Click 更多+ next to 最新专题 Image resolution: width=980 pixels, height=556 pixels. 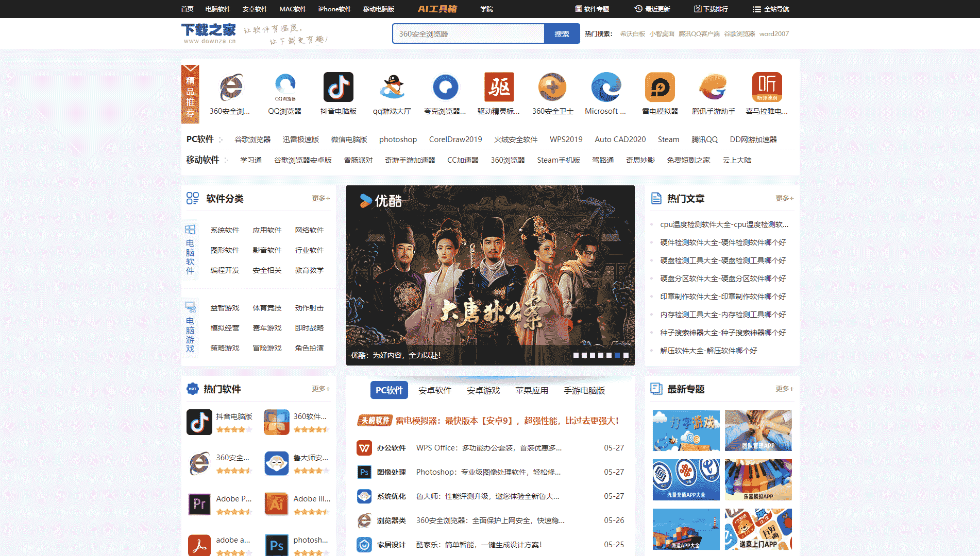point(784,389)
